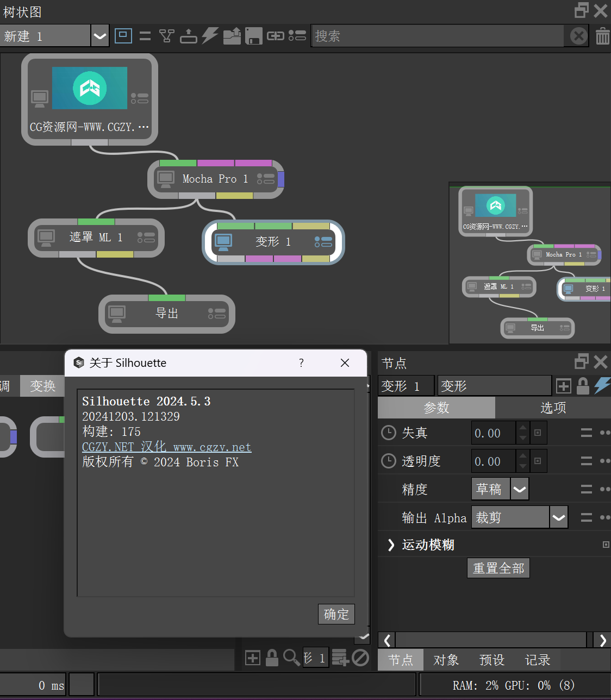This screenshot has height=700, width=611.
Task: Click the parameters list icon on Mocha Pro 1 node
Action: 266,179
